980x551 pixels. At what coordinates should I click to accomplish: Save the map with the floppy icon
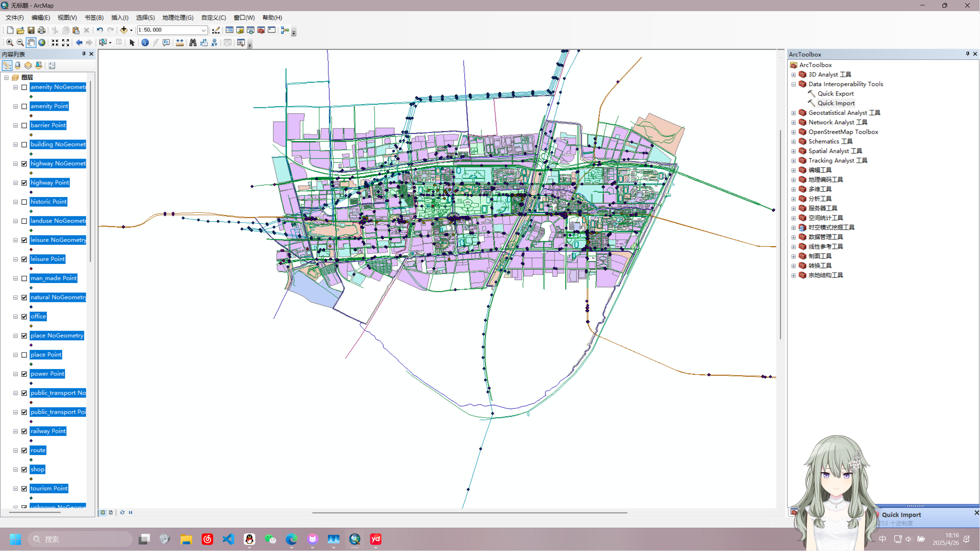tap(31, 30)
